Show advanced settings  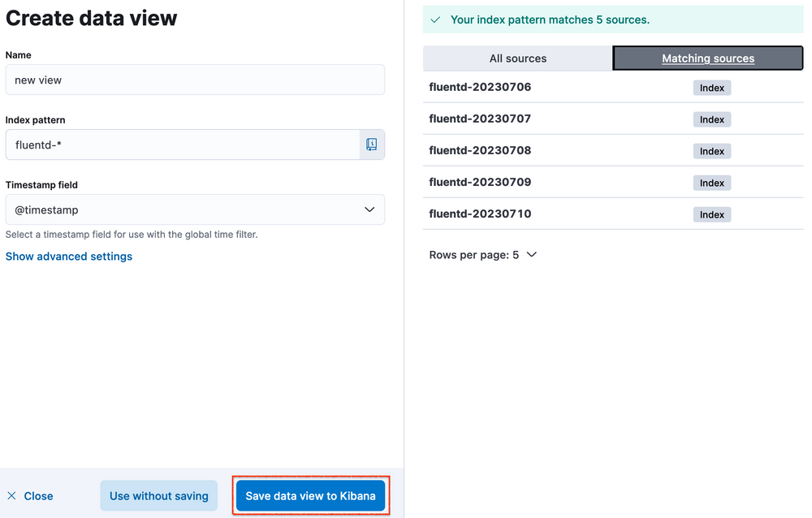(x=69, y=256)
